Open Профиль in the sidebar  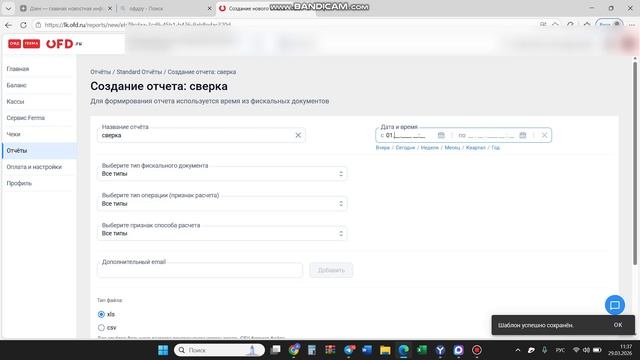(x=19, y=183)
